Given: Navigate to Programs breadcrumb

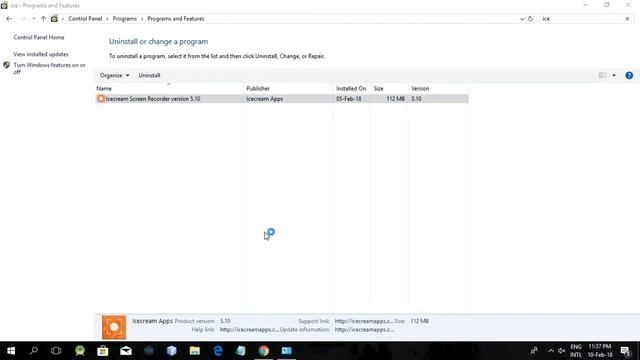Looking at the screenshot, I should coord(124,19).
